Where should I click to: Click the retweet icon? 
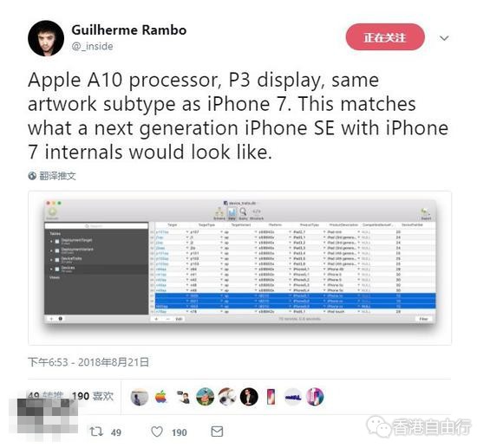coord(96,432)
